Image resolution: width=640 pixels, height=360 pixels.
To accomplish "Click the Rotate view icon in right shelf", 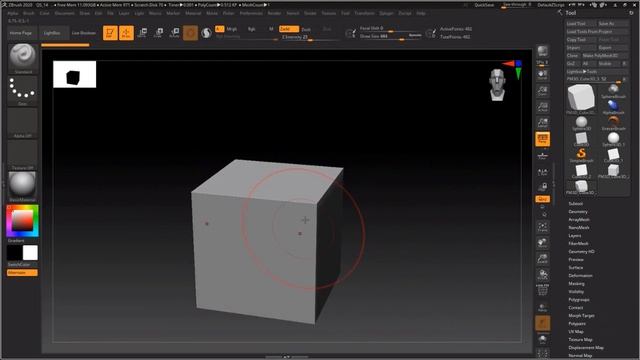I will pyautogui.click(x=542, y=275).
